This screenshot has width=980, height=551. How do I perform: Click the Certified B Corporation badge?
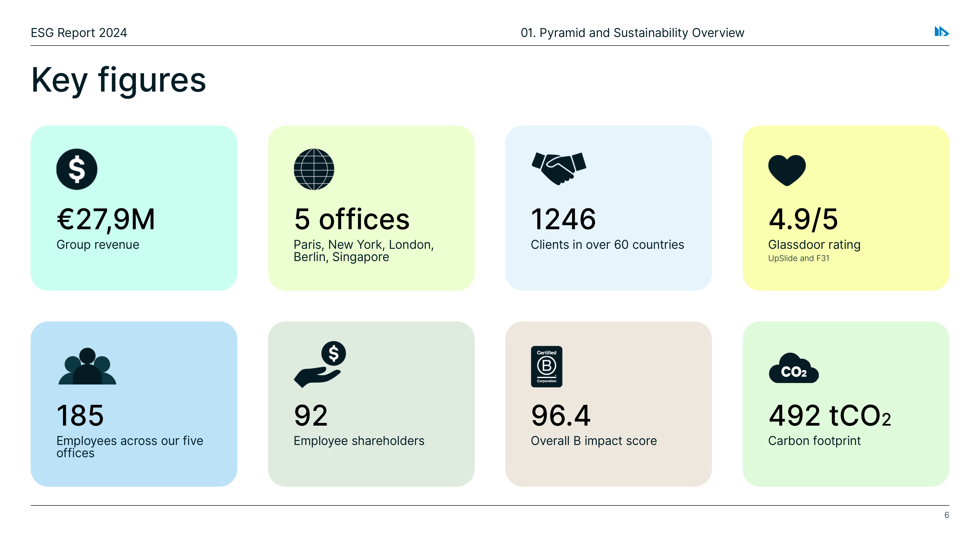point(547,367)
